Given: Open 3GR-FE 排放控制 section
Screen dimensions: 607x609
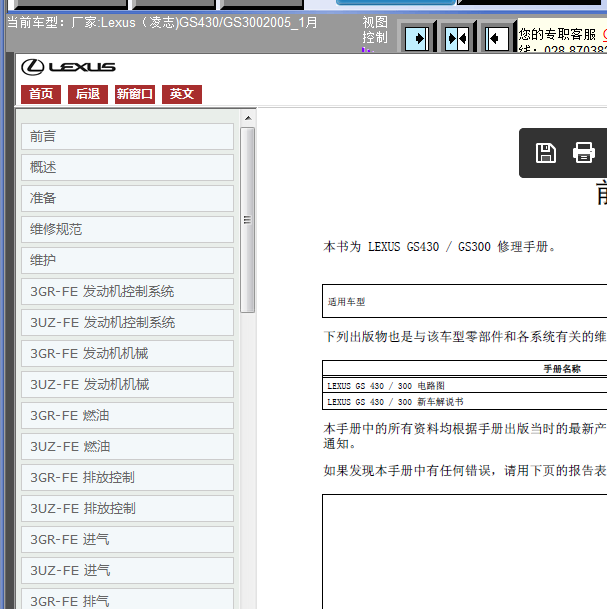Looking at the screenshot, I should (x=127, y=477).
